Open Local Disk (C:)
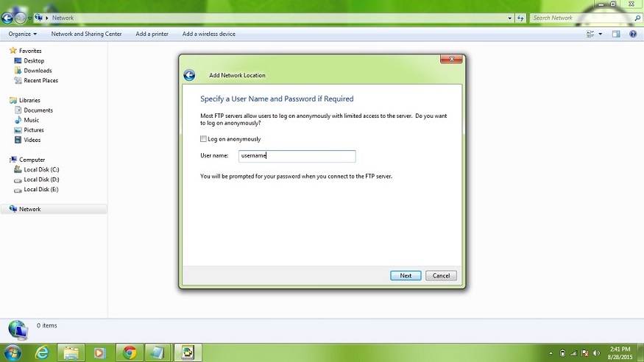 (x=41, y=169)
